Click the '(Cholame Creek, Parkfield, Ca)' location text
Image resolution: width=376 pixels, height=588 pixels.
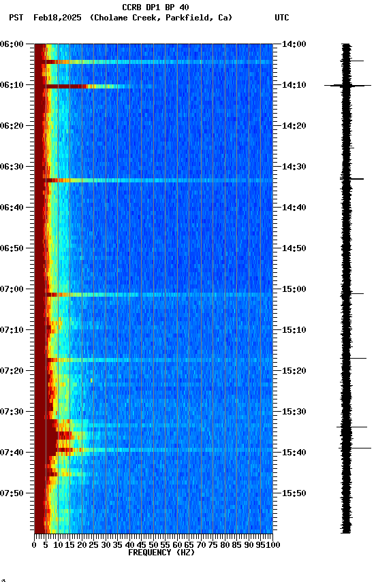click(x=161, y=18)
